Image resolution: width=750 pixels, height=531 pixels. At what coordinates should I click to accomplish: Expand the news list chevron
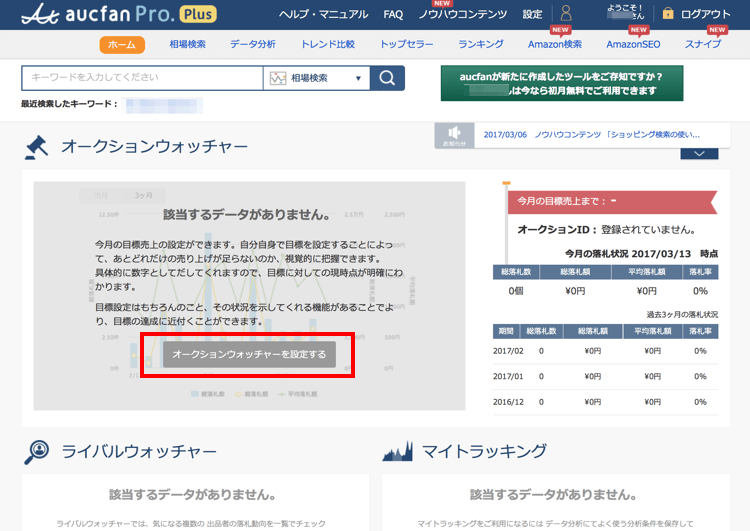[699, 153]
